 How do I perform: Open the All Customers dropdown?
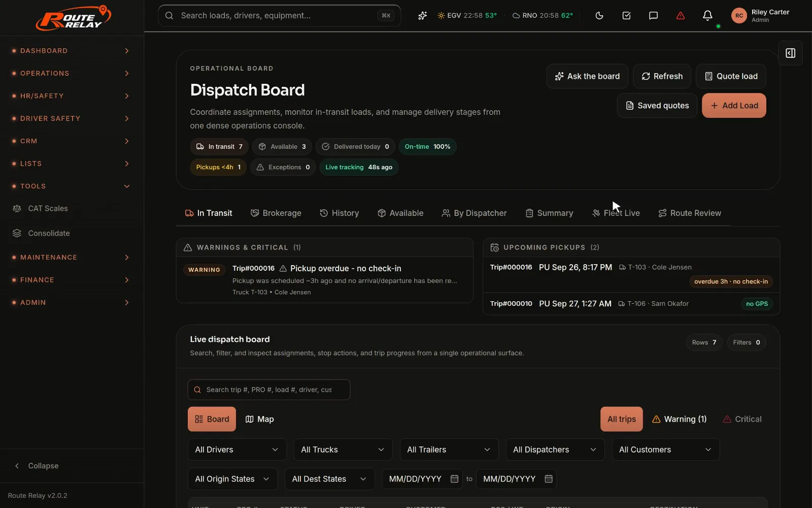pos(666,450)
